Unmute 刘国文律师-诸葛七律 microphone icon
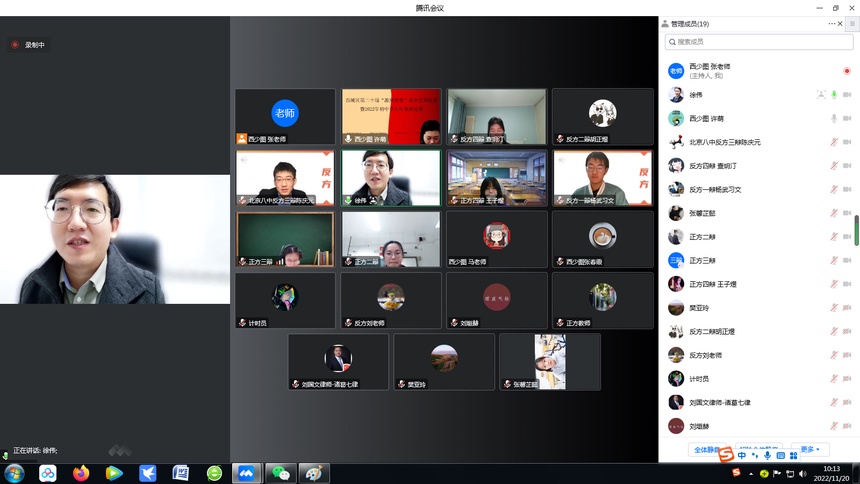The width and height of the screenshot is (860, 484). point(834,402)
